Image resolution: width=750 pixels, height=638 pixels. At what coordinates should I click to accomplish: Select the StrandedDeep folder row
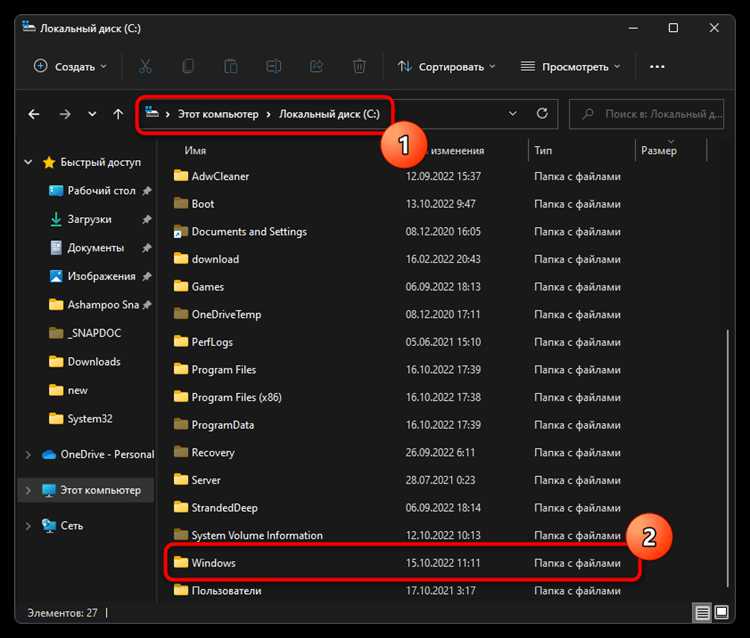(401, 507)
